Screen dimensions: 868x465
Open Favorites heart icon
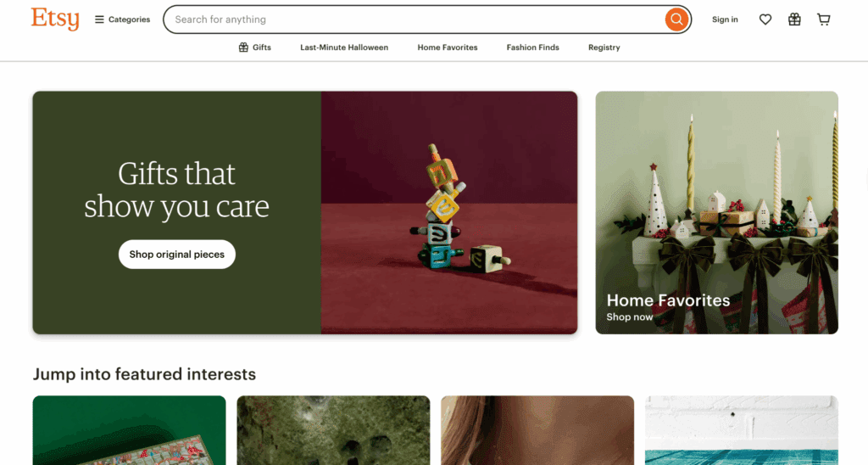(765, 20)
